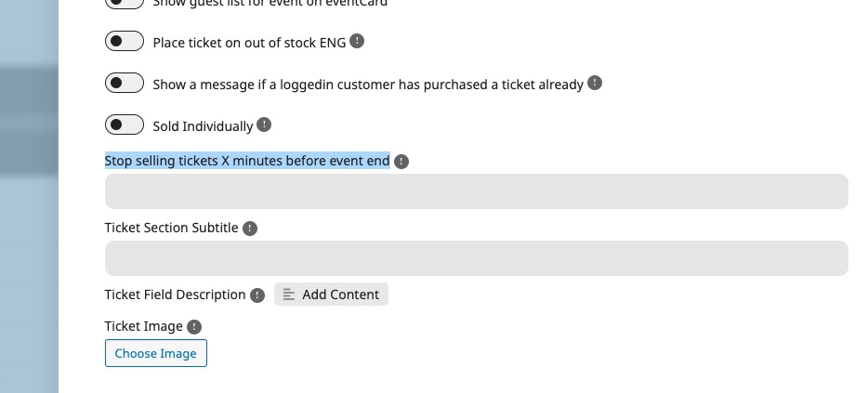This screenshot has width=868, height=393.
Task: Show info icon for loggedin customer purchase message
Action: click(595, 83)
